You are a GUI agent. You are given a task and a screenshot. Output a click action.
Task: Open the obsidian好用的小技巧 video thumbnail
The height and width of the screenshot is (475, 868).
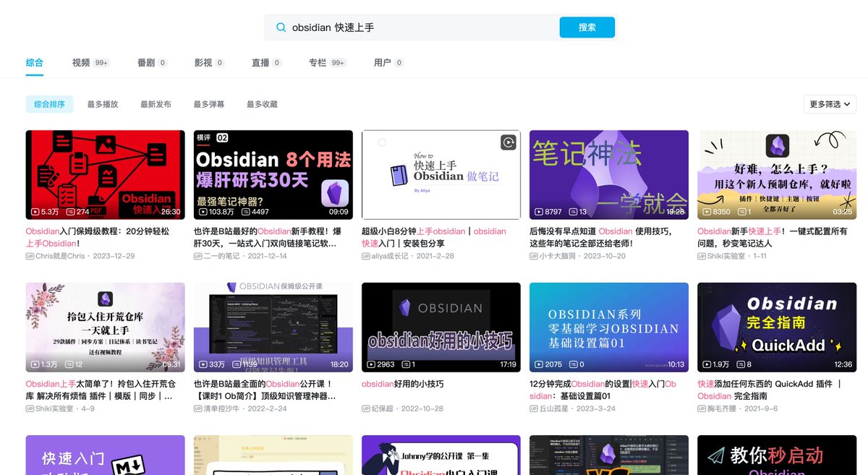click(441, 327)
